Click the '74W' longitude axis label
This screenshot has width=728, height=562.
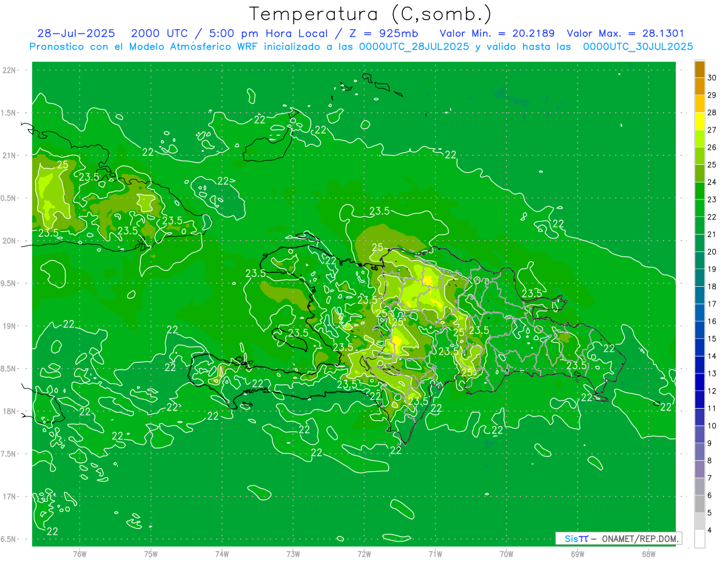[222, 554]
